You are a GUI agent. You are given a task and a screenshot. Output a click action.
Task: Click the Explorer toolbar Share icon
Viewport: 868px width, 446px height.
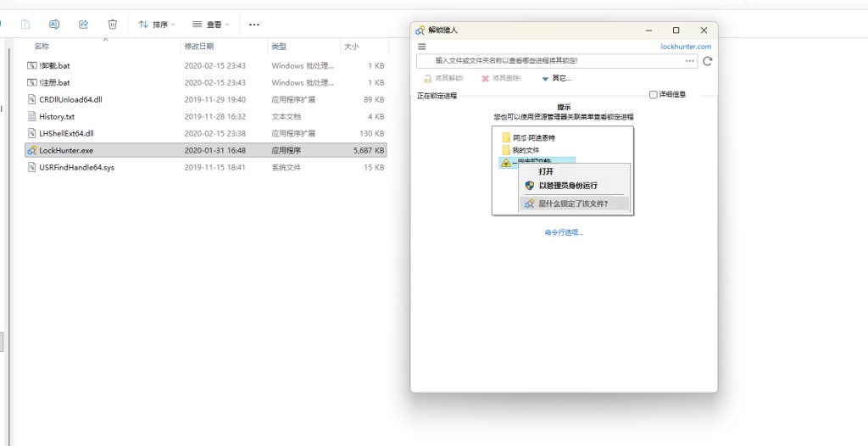[x=84, y=25]
